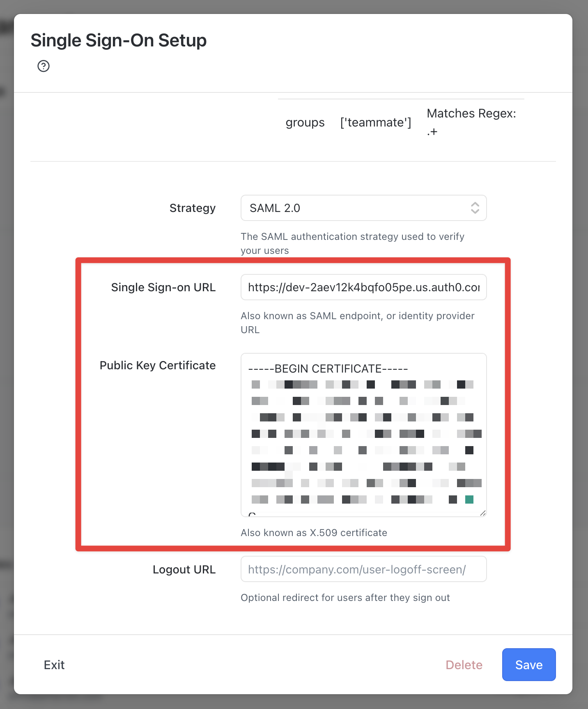588x709 pixels.
Task: Click the Single Sign-On Setup title
Action: coord(119,40)
